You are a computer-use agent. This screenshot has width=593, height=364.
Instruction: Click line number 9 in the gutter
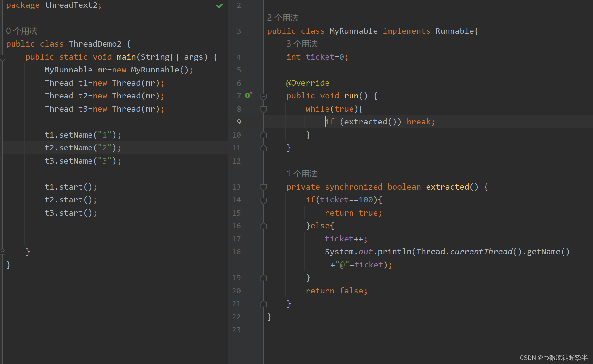239,122
